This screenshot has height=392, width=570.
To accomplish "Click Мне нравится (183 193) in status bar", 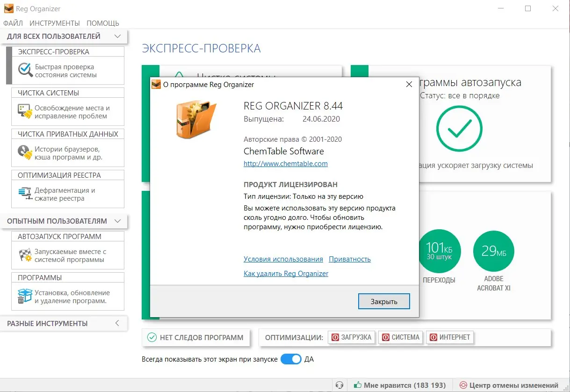I will point(400,385).
